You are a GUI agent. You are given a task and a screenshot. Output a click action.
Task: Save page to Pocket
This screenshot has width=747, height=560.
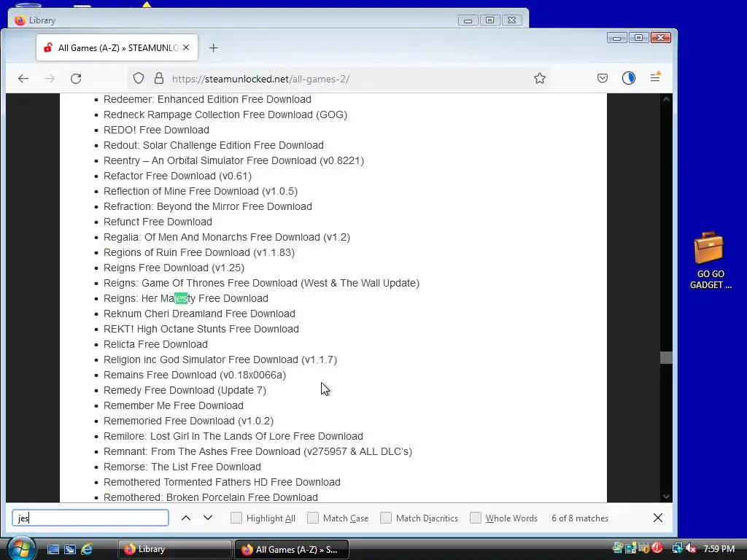pos(602,78)
